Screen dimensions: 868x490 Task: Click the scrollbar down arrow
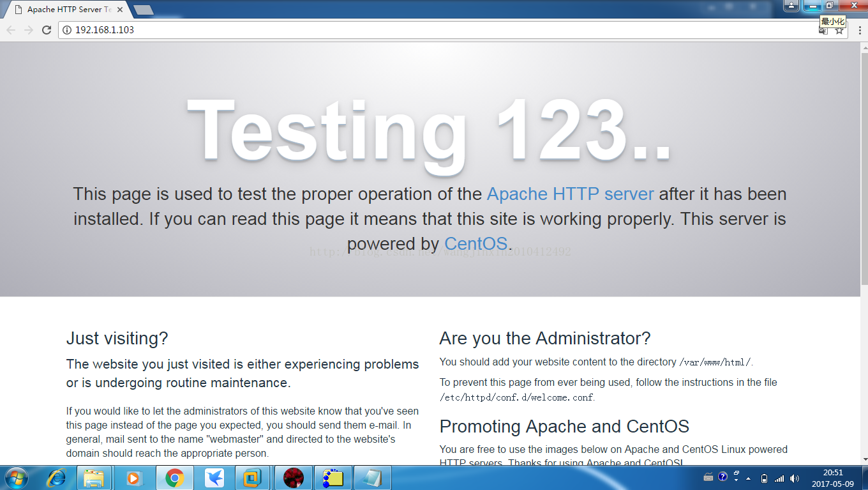(x=864, y=460)
